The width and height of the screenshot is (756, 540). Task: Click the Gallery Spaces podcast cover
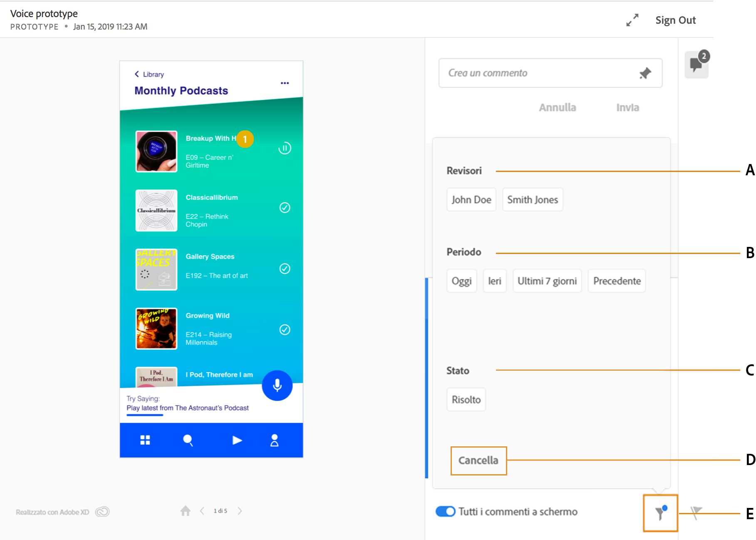(156, 270)
